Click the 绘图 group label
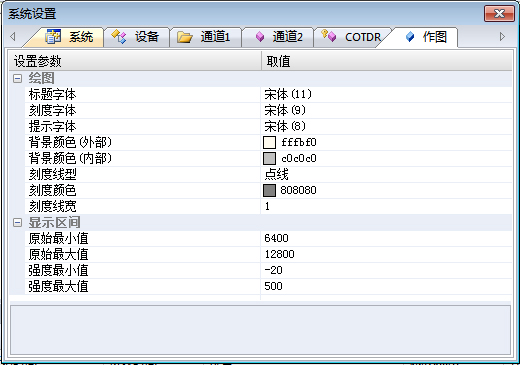The width and height of the screenshot is (520, 365). [41, 79]
